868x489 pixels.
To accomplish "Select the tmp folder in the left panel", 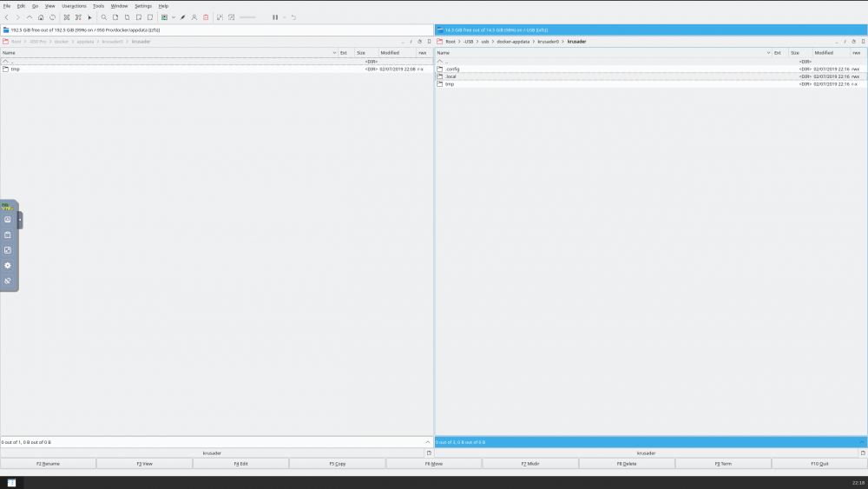I will tap(216, 69).
